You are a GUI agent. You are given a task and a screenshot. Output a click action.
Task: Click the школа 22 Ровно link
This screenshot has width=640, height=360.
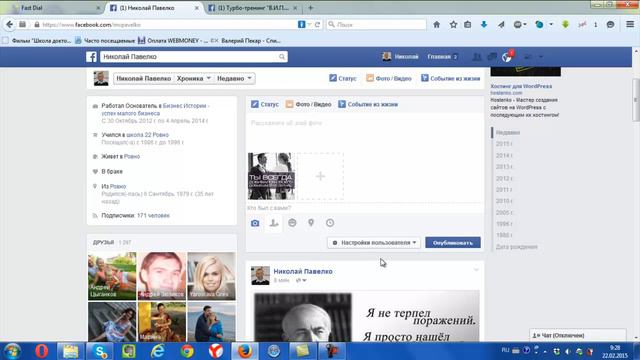147,135
